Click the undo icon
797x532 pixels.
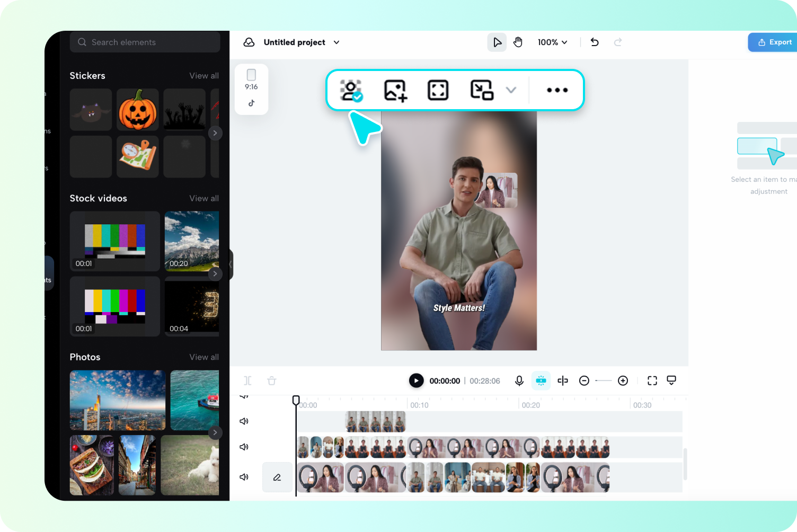[x=595, y=42]
